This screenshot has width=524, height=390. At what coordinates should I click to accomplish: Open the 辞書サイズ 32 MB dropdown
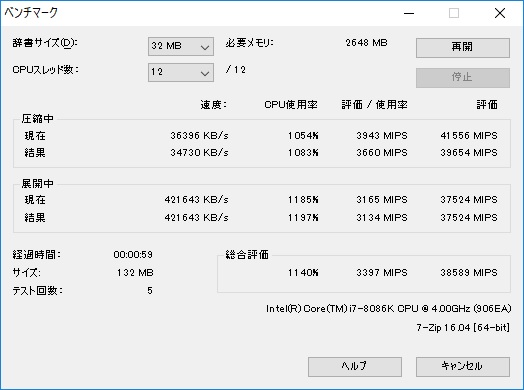coord(181,46)
